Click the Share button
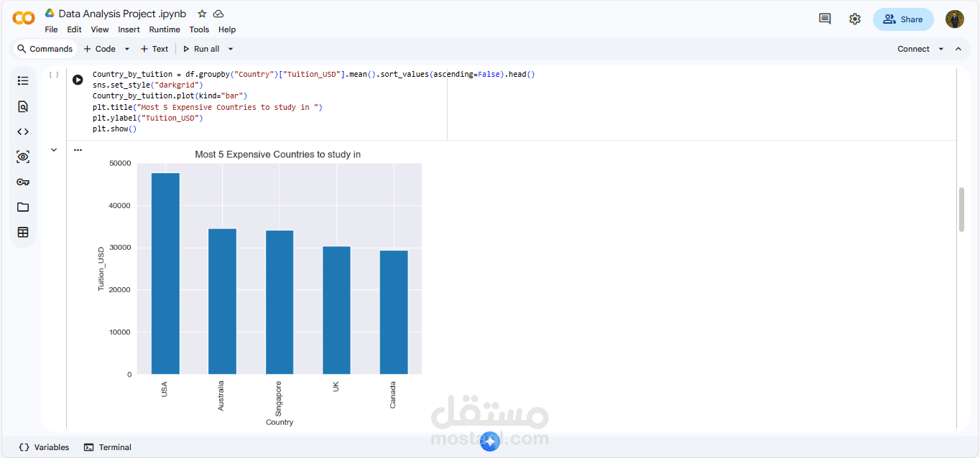Viewport: 980px width, 458px height. (903, 19)
